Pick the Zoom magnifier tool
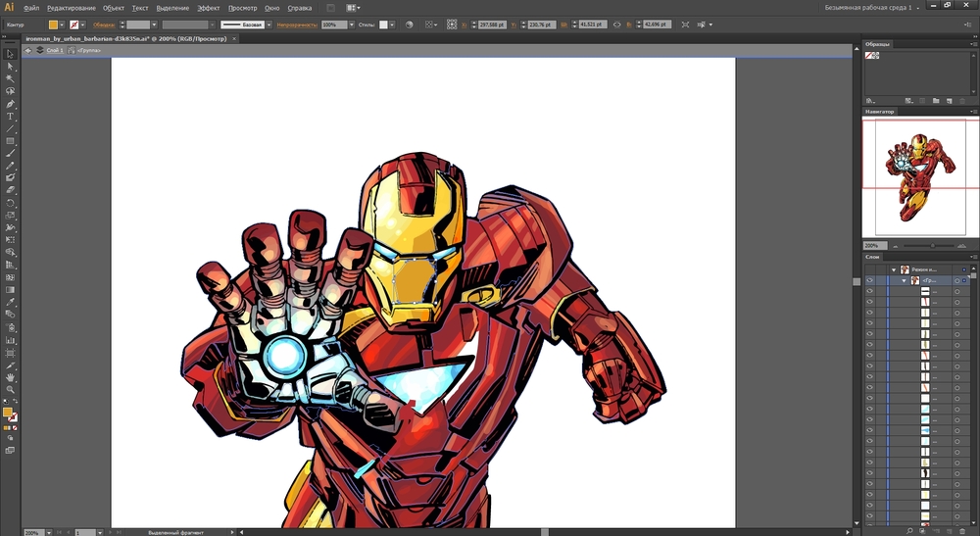The image size is (980, 536). (11, 389)
